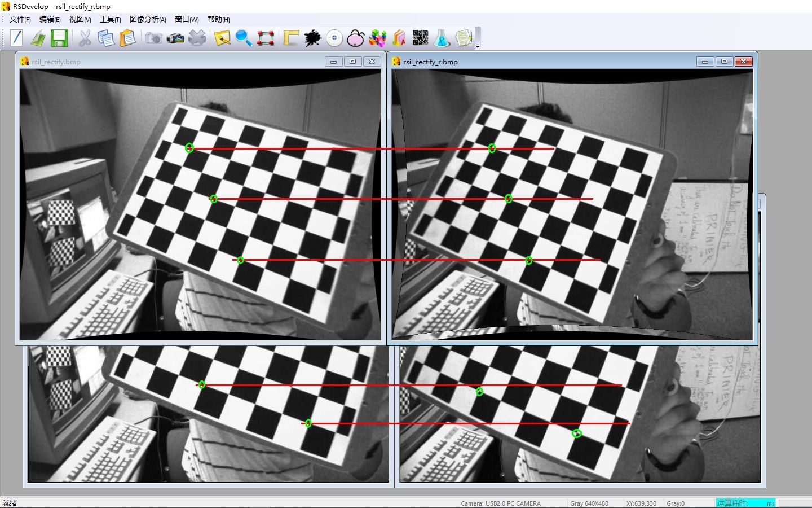Click the "Camera: USB2.0 PC CAMERA" status text
This screenshot has width=812, height=508.
coord(501,503)
